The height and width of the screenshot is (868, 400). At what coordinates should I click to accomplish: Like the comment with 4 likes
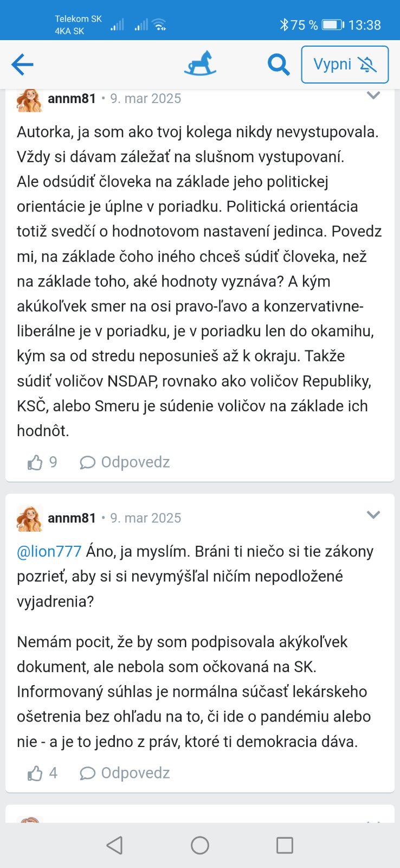(x=35, y=774)
